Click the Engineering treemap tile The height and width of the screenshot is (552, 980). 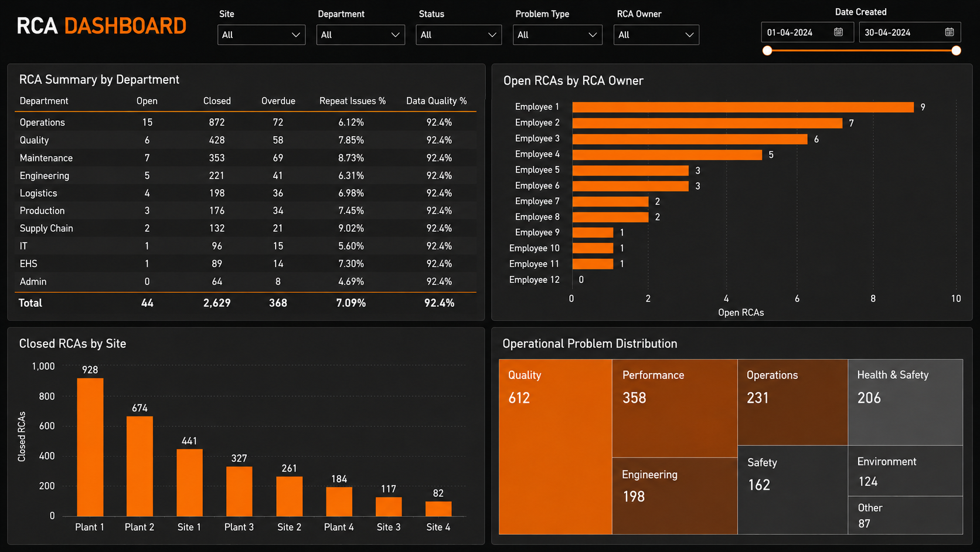675,496
